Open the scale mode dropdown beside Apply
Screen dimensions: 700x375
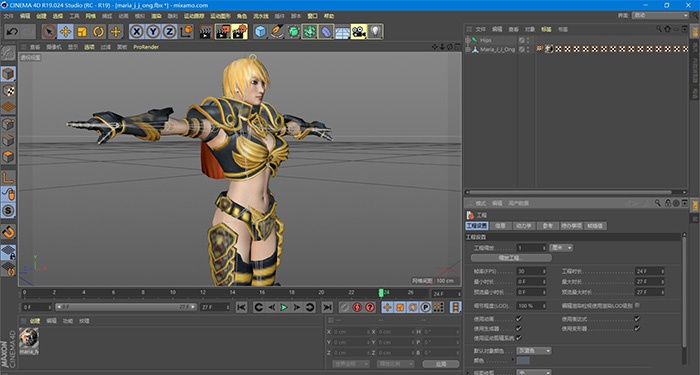[x=395, y=364]
